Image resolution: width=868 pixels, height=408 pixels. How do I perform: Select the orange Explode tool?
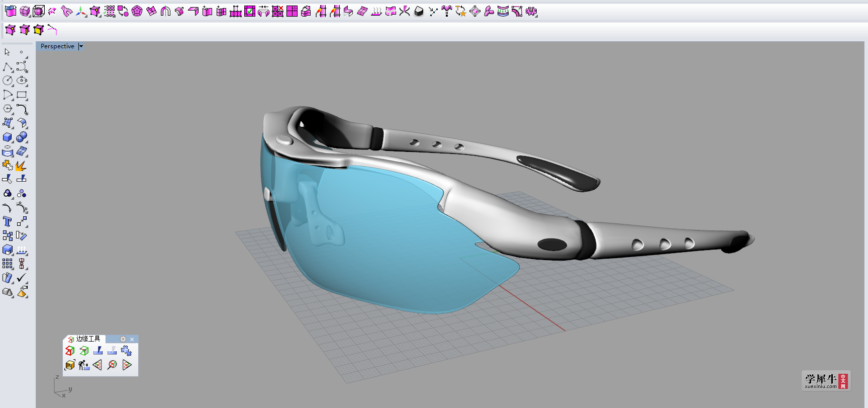(22, 165)
